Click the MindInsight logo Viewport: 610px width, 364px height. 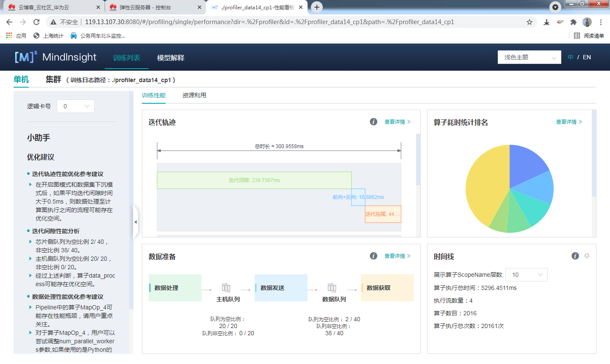click(x=55, y=57)
